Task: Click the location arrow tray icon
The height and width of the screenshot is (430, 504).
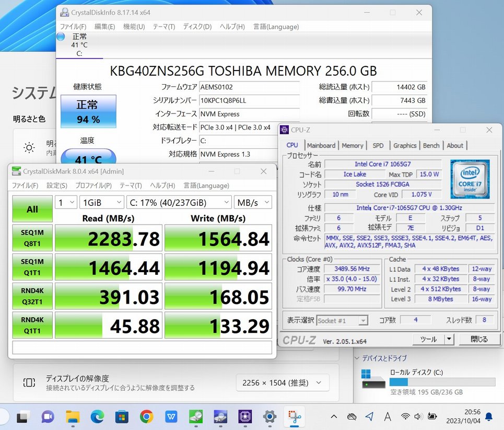Action: pyautogui.click(x=370, y=417)
